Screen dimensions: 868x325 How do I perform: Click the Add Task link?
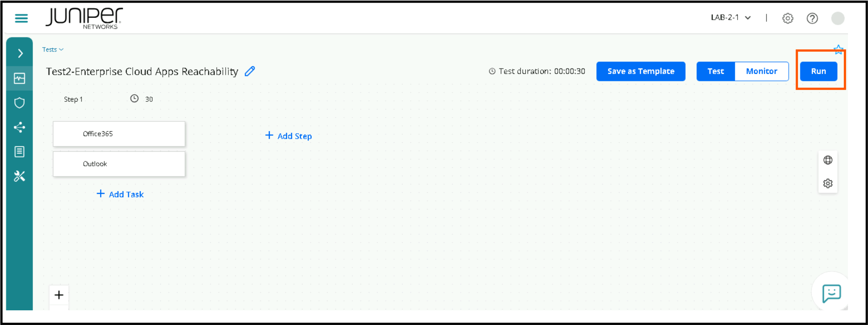(120, 194)
